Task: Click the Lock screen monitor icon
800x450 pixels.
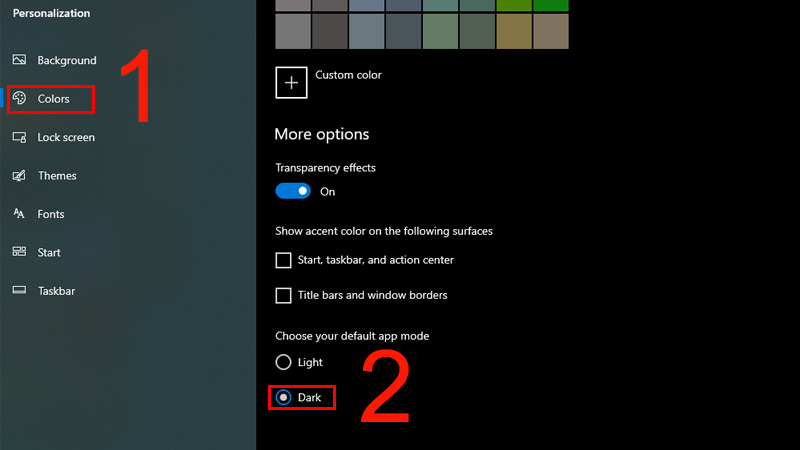Action: click(19, 137)
